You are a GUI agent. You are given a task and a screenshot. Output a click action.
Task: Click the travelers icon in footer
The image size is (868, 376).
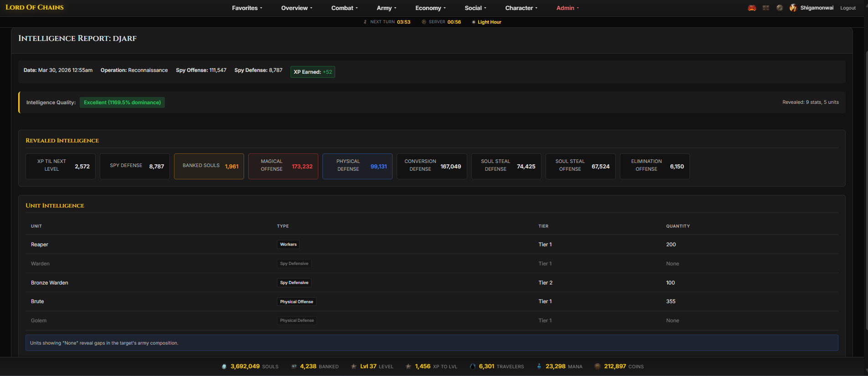[473, 366]
